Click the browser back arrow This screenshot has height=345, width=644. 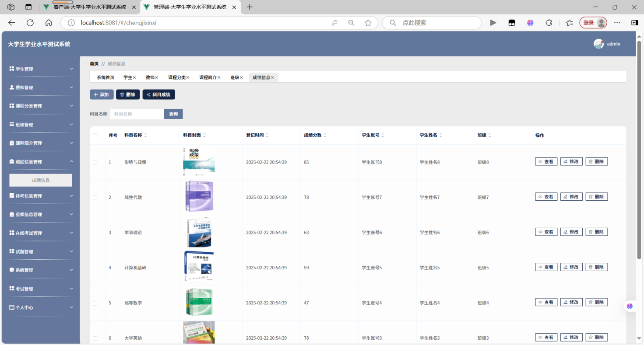point(12,23)
